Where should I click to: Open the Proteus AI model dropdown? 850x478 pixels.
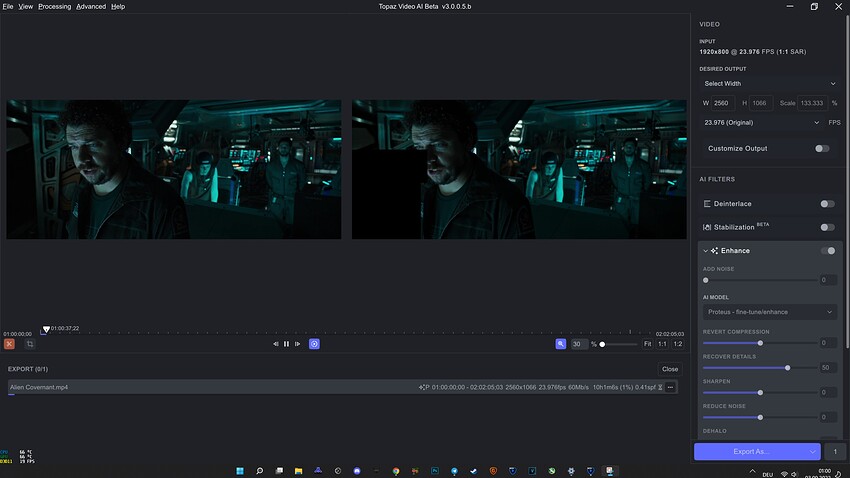(769, 312)
